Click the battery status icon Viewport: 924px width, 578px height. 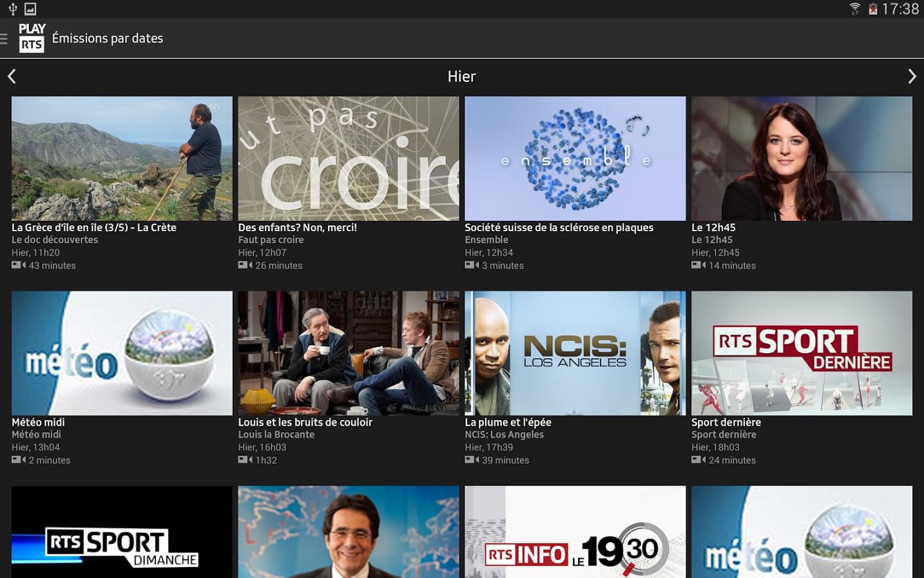[x=873, y=8]
